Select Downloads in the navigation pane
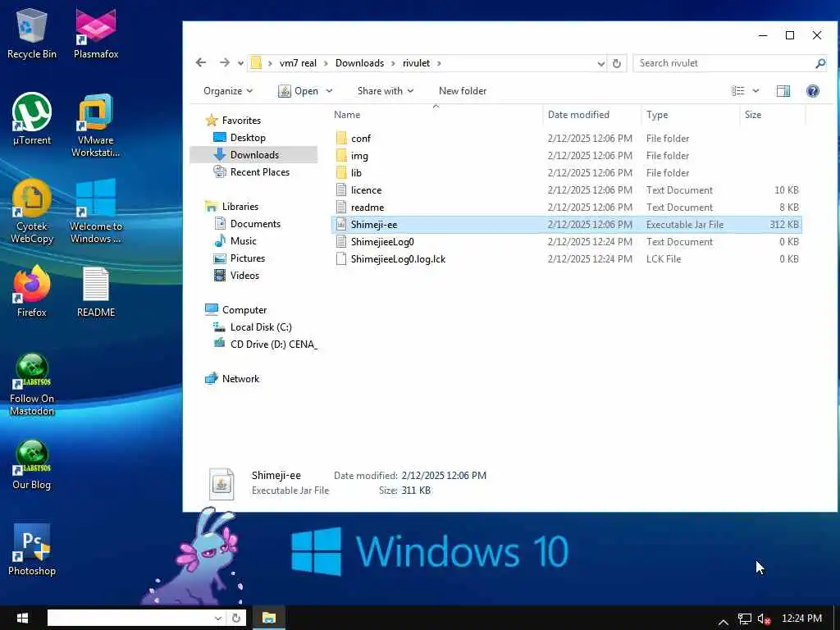 tap(254, 155)
